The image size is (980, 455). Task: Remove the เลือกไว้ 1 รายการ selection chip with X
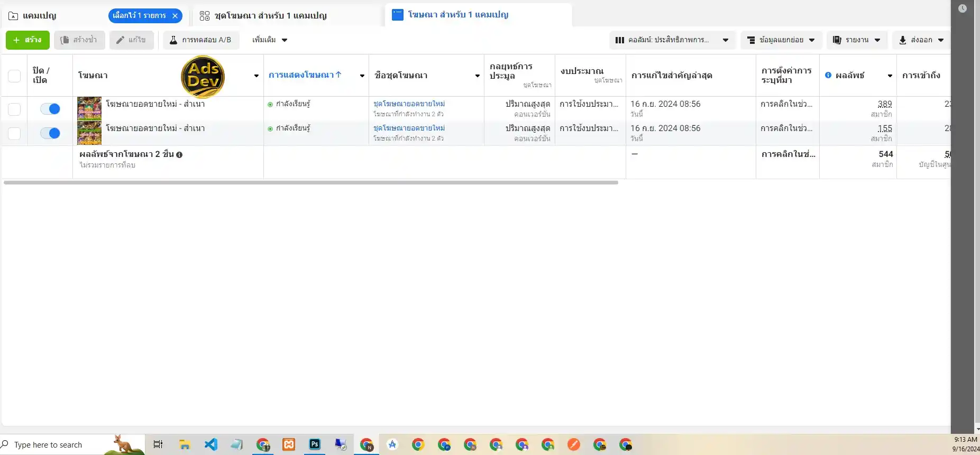175,16
